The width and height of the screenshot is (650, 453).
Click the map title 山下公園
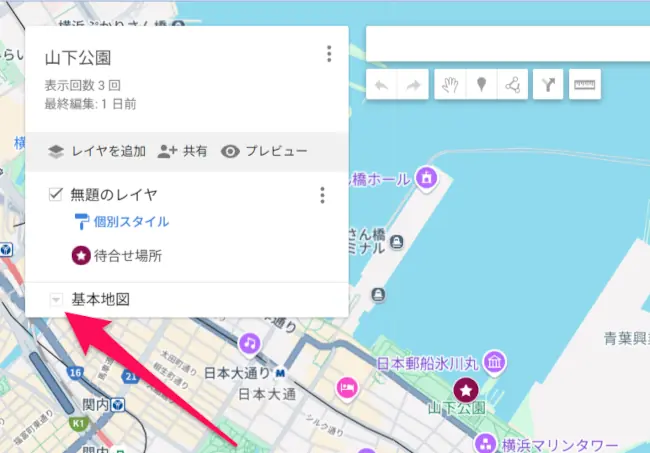click(x=78, y=58)
